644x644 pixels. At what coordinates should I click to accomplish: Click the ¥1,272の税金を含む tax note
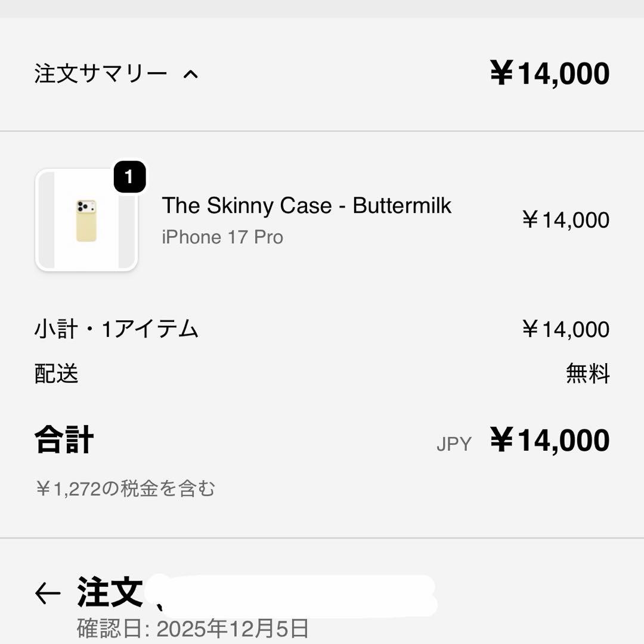(126, 488)
